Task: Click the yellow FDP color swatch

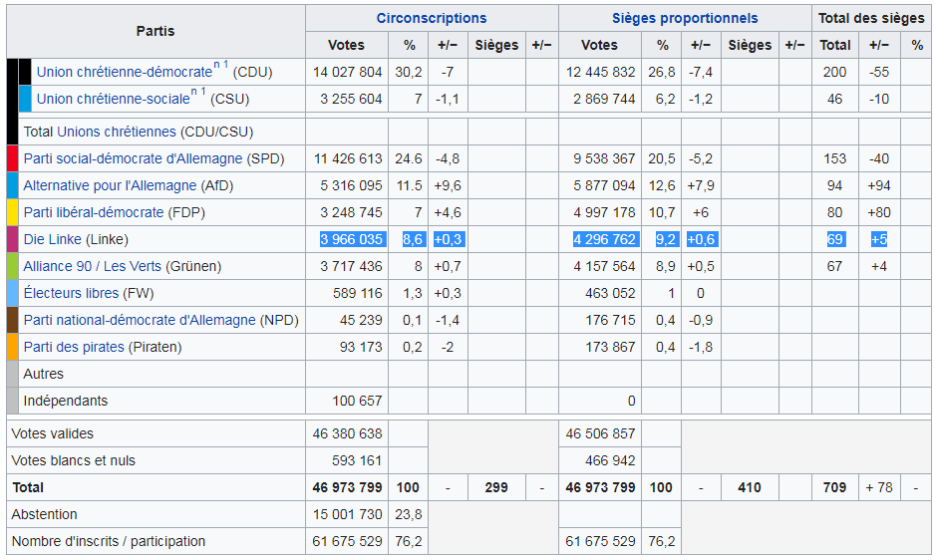Action: 12,212
